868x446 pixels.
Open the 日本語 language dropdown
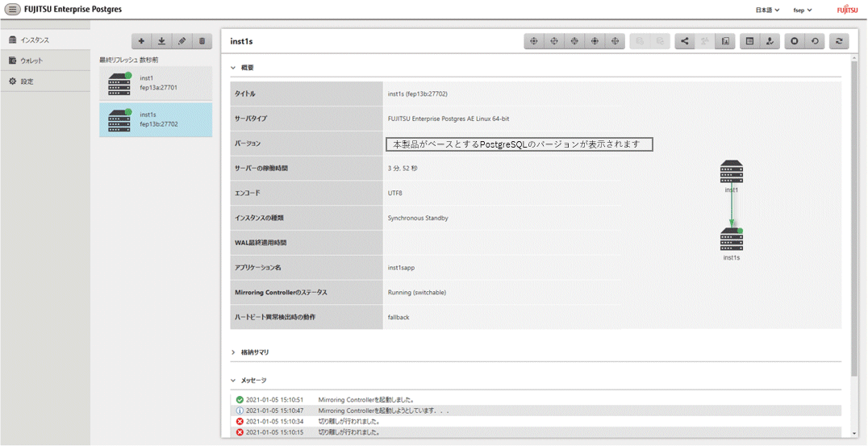tap(768, 10)
